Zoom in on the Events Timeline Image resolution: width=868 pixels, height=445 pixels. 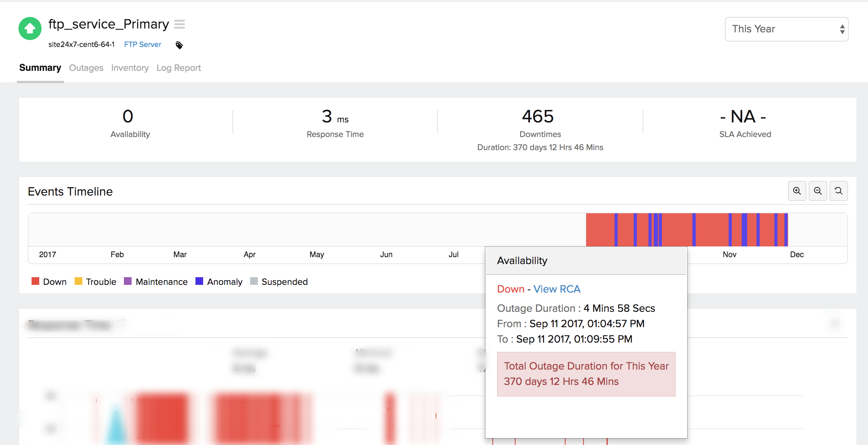click(797, 191)
